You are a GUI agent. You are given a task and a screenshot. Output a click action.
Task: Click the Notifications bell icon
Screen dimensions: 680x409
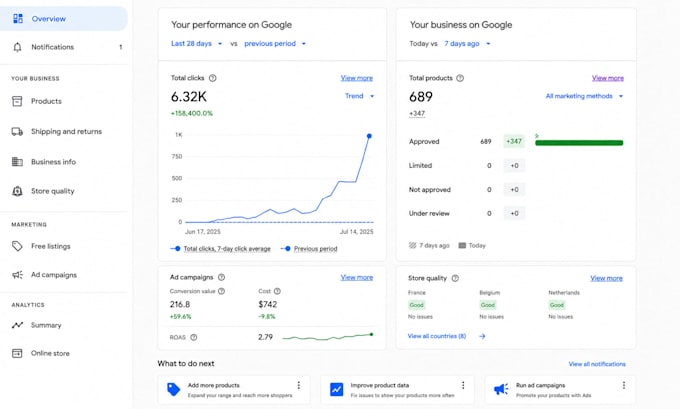tap(17, 47)
